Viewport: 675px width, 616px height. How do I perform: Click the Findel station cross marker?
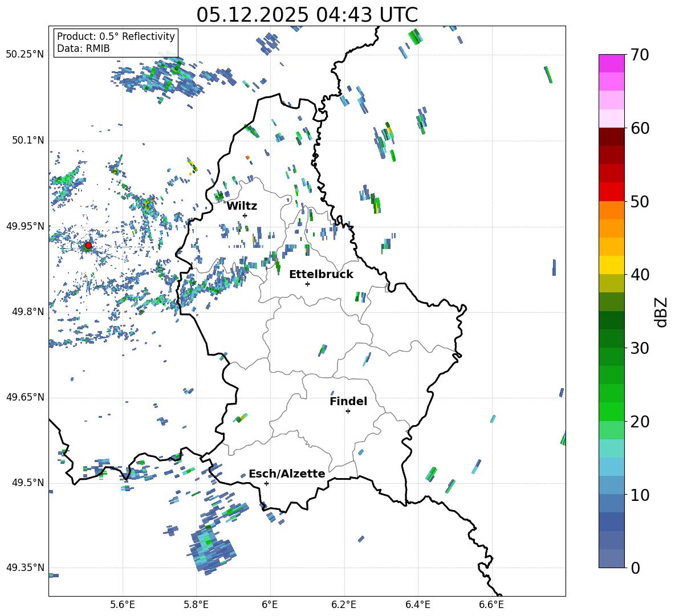tap(348, 411)
